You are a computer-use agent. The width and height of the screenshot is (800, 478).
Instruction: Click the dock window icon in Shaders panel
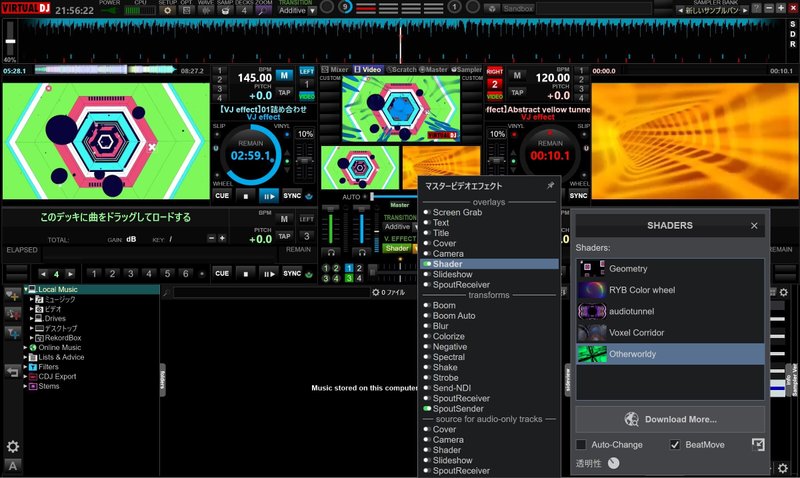click(758, 444)
